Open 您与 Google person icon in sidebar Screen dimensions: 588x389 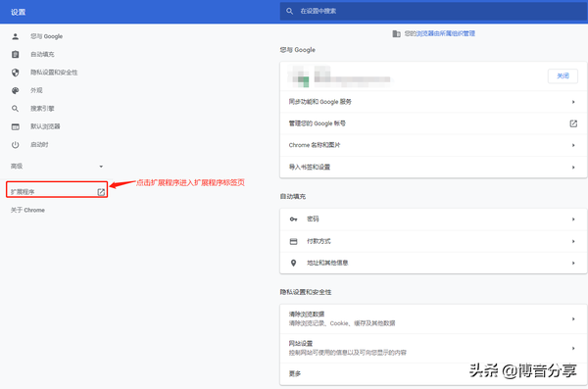(16, 36)
